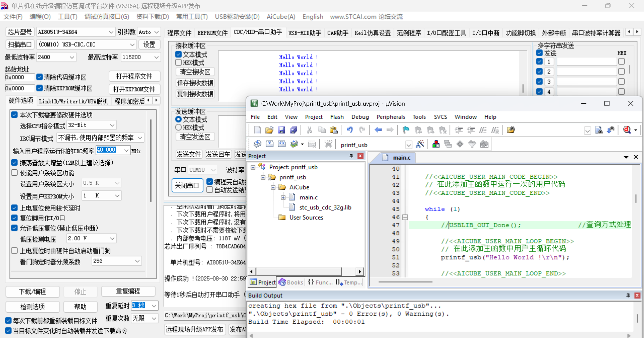Paste clipboard using µVision toolbar icon
Image resolution: width=644 pixels, height=338 pixels.
pos(334,130)
